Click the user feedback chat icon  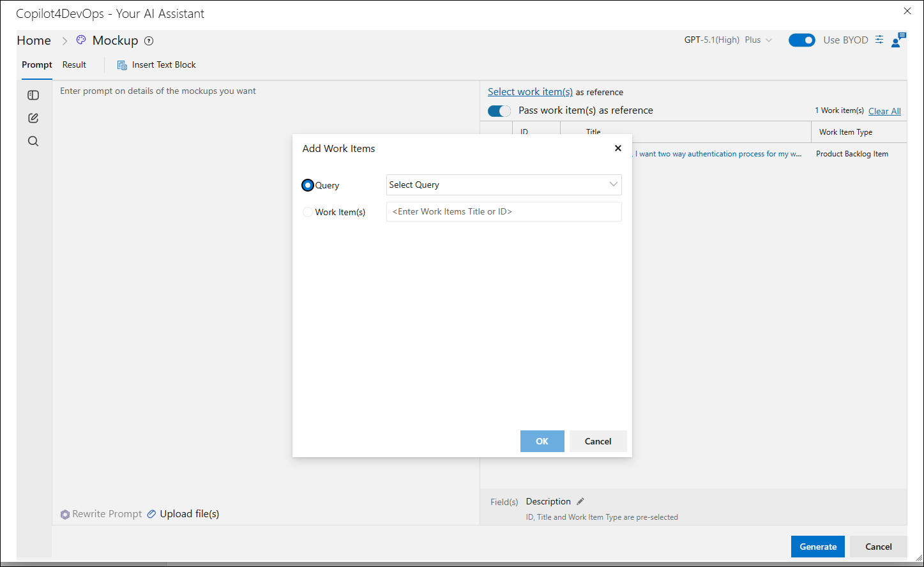(x=898, y=40)
